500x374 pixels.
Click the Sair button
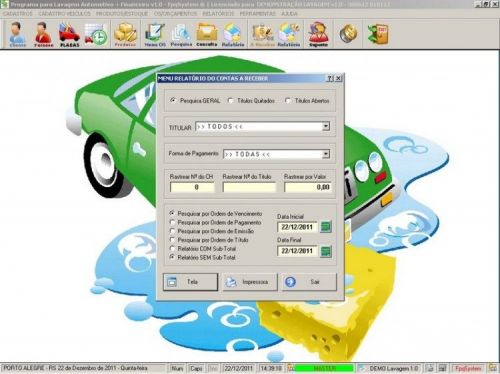click(x=309, y=282)
